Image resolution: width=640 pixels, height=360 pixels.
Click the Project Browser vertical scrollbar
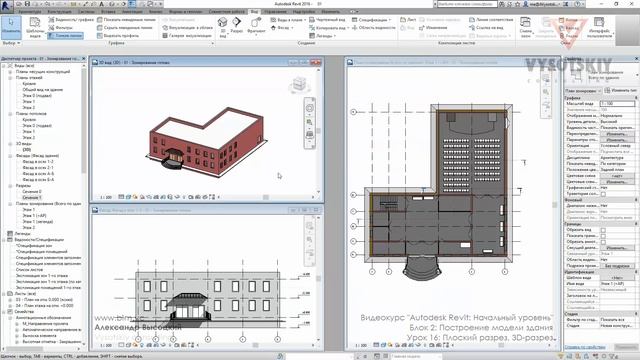click(84, 120)
